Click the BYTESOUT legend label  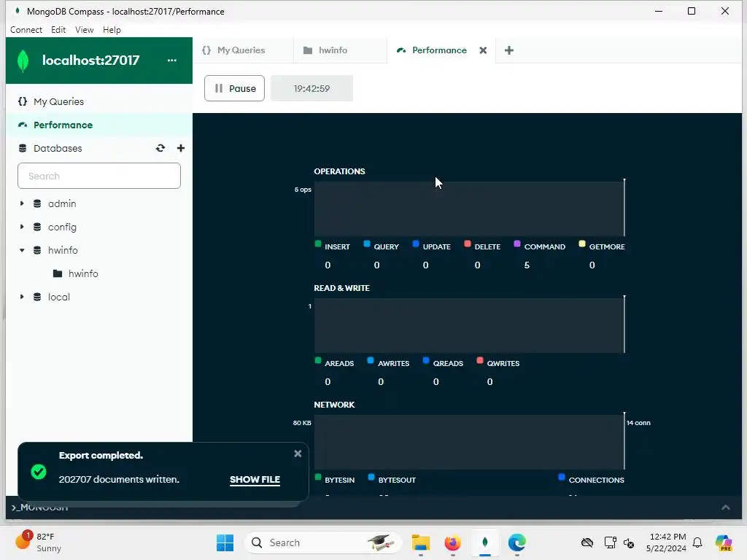pos(397,480)
